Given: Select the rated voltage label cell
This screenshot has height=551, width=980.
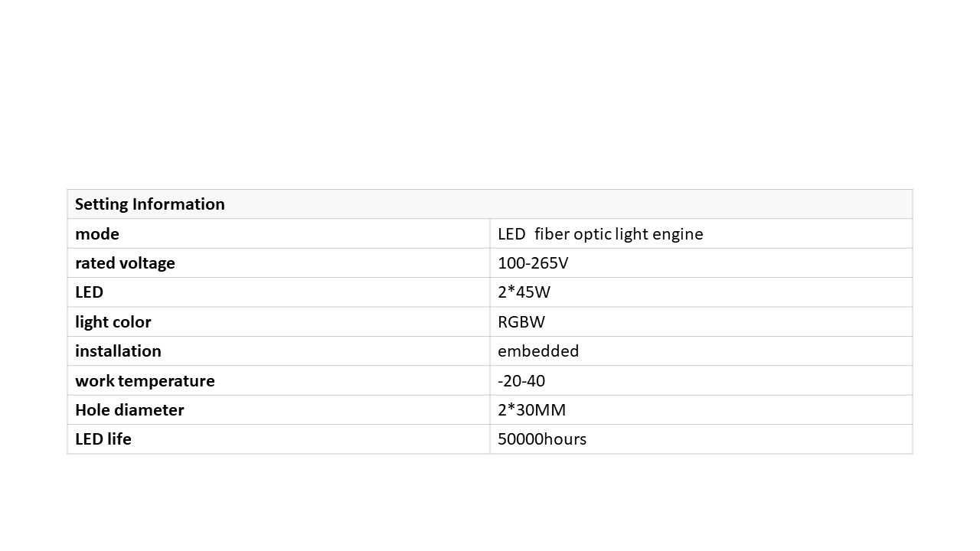Looking at the screenshot, I should (x=279, y=263).
